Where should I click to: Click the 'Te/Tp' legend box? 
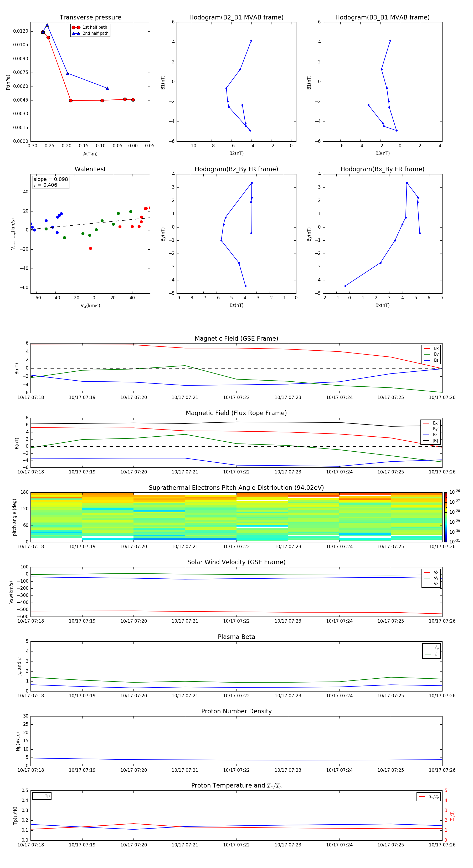(x=429, y=797)
